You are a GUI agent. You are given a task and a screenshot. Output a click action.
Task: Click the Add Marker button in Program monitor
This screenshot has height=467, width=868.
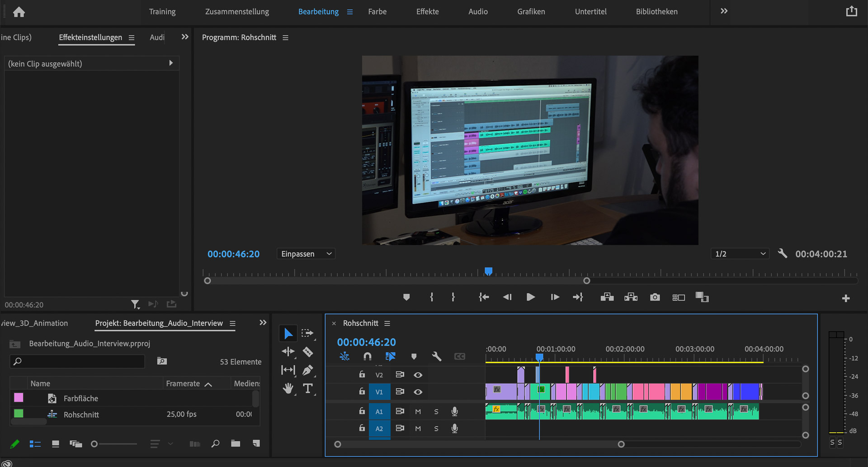(406, 297)
